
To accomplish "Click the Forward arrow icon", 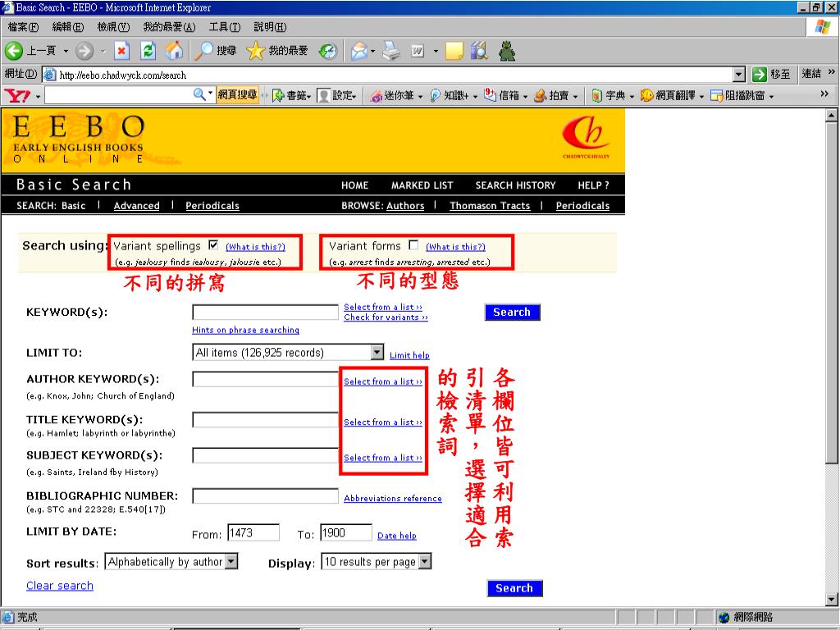I will (84, 51).
